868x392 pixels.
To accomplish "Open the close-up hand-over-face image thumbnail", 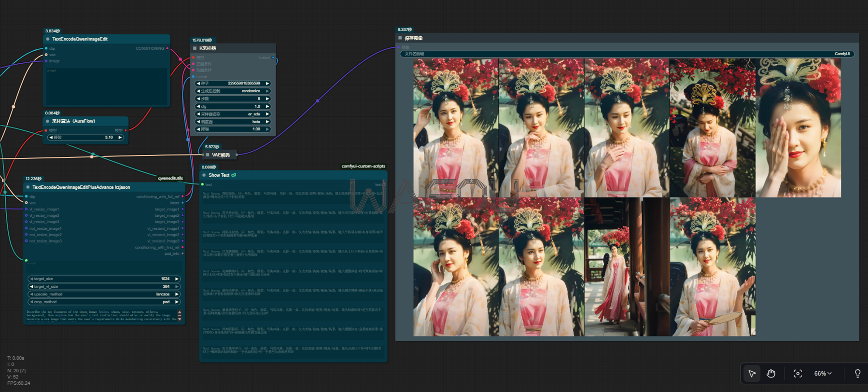I will click(x=798, y=128).
